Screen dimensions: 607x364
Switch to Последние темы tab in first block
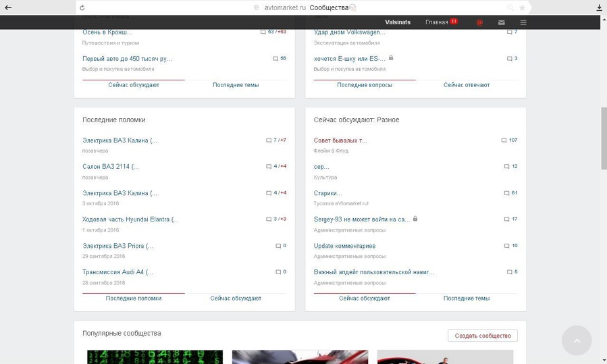tap(236, 85)
